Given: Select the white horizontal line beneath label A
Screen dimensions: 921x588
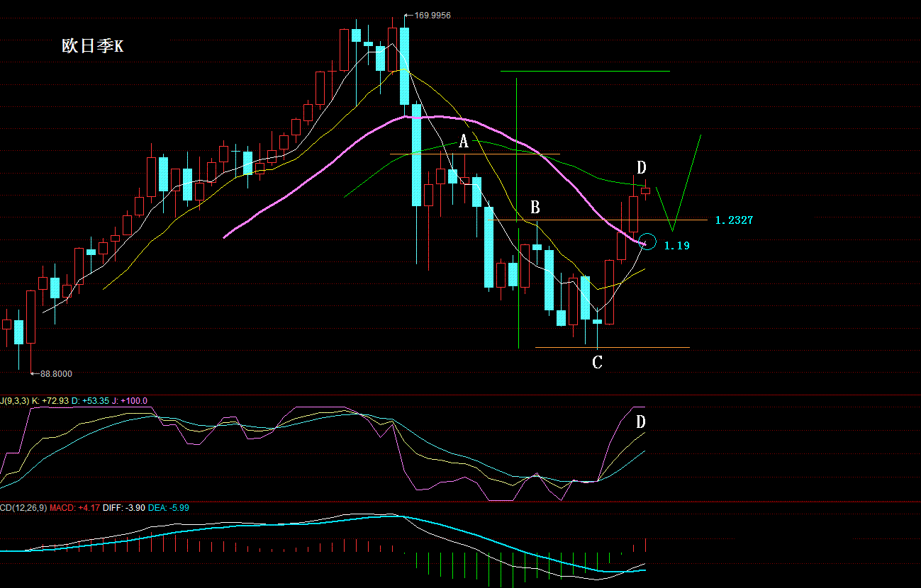Looking at the screenshot, I should [x=475, y=154].
